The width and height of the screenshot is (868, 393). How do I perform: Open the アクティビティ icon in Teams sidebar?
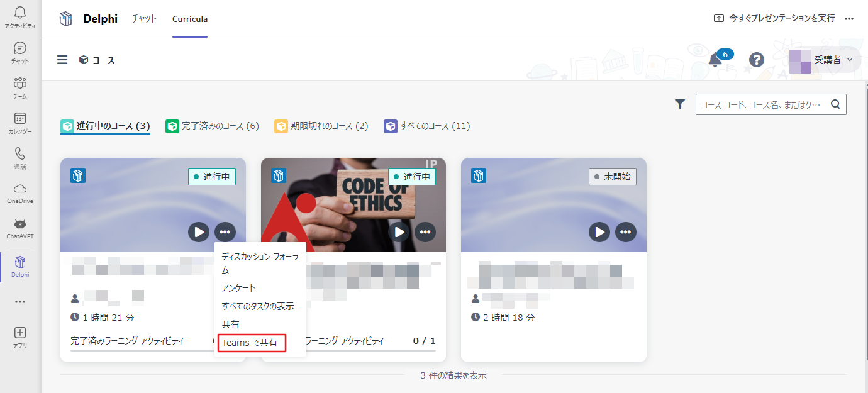pos(19,15)
